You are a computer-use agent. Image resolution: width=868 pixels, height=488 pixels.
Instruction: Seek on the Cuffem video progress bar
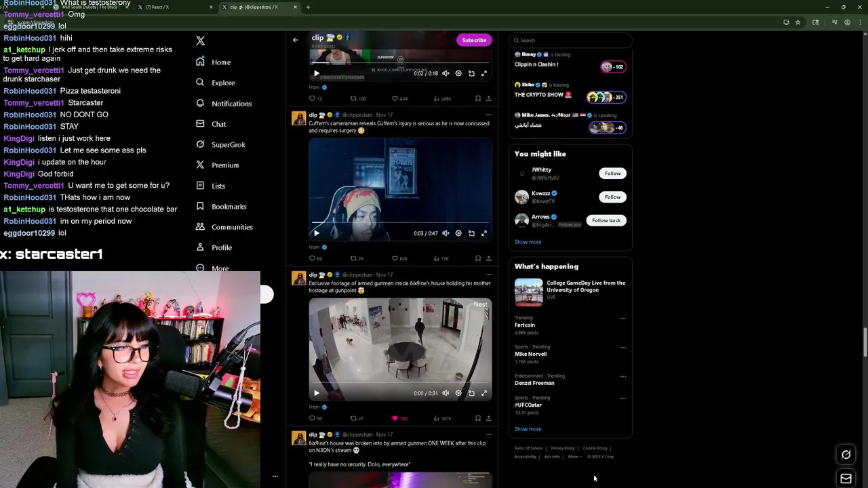pos(400,222)
